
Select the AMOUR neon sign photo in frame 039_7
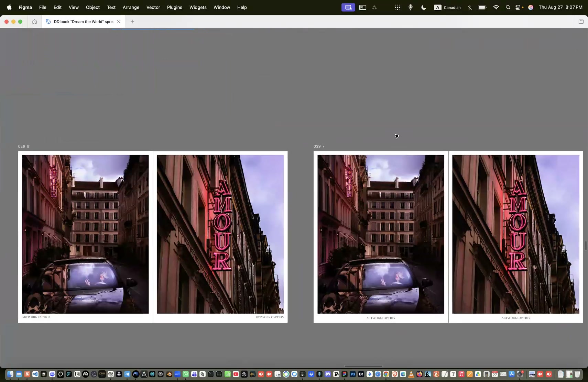(x=516, y=234)
